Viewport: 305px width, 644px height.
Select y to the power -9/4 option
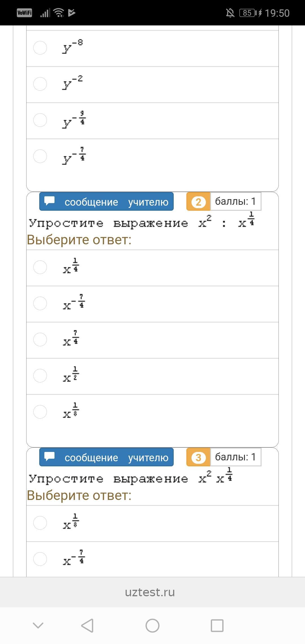click(40, 120)
